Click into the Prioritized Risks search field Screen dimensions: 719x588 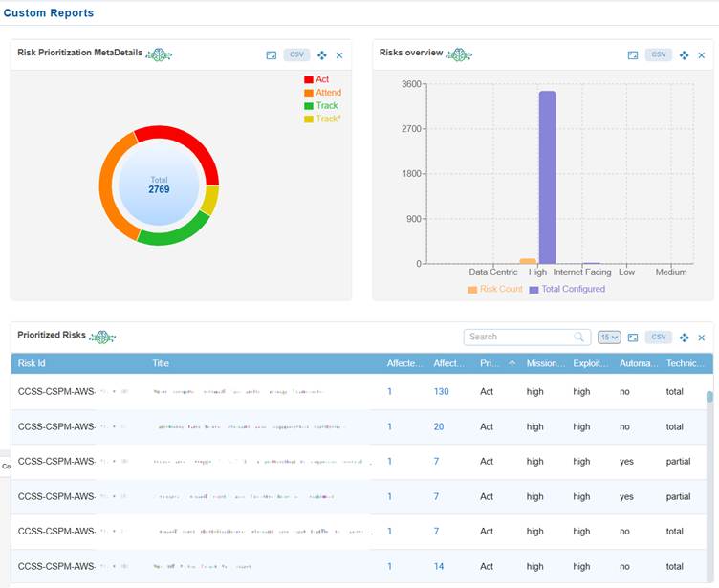coord(518,338)
